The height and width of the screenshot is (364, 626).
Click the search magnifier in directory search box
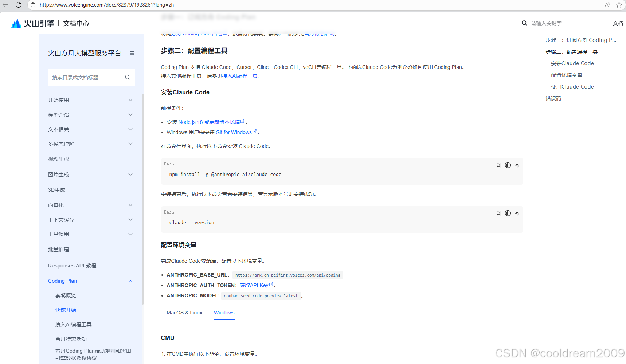pos(127,77)
